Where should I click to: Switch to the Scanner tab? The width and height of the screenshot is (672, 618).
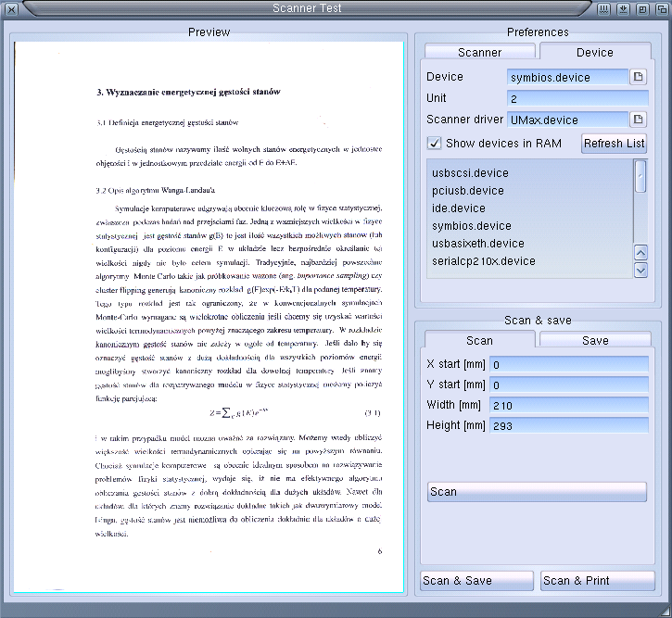479,52
